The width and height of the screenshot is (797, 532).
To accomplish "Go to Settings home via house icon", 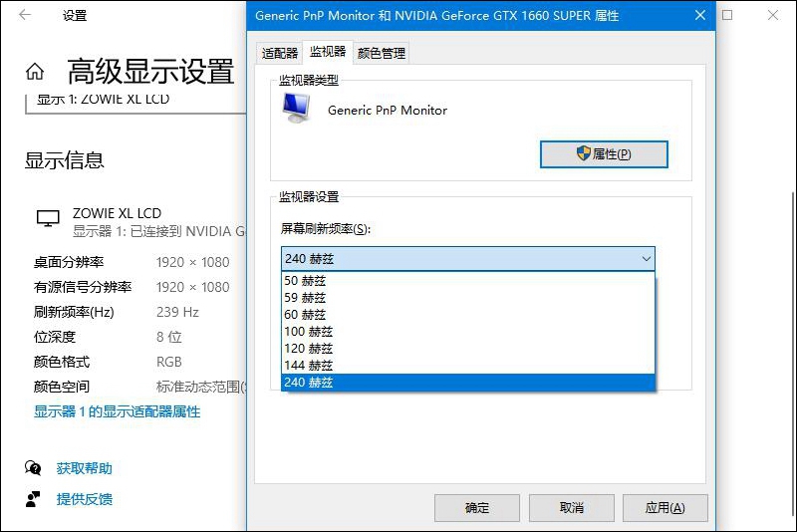I will (x=35, y=72).
